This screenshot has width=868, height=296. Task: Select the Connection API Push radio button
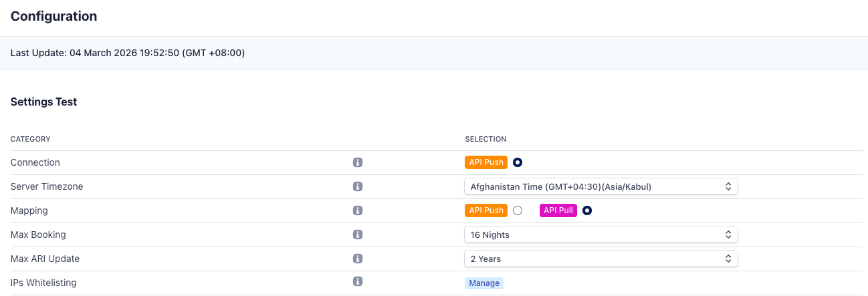pyautogui.click(x=518, y=162)
